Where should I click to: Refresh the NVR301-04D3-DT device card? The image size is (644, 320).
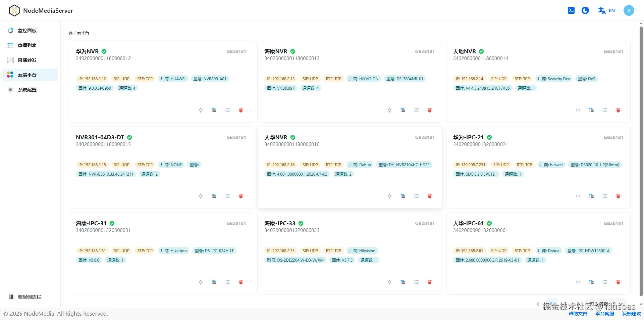pyautogui.click(x=201, y=196)
